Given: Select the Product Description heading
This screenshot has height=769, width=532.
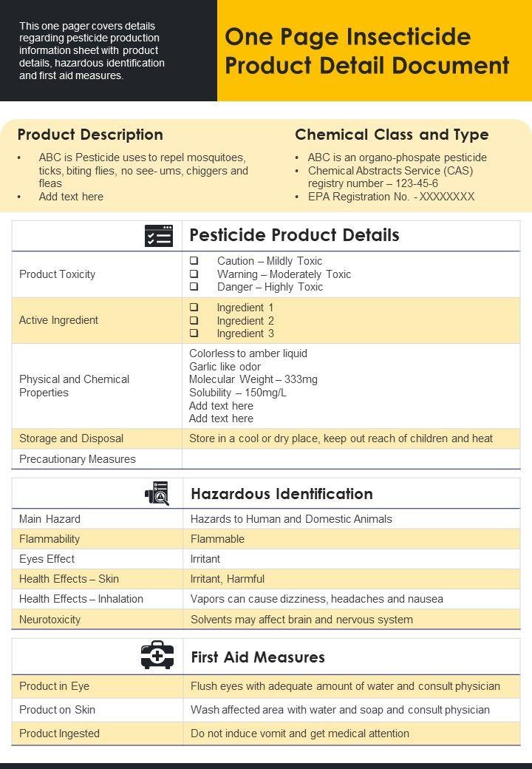Looking at the screenshot, I should [90, 135].
